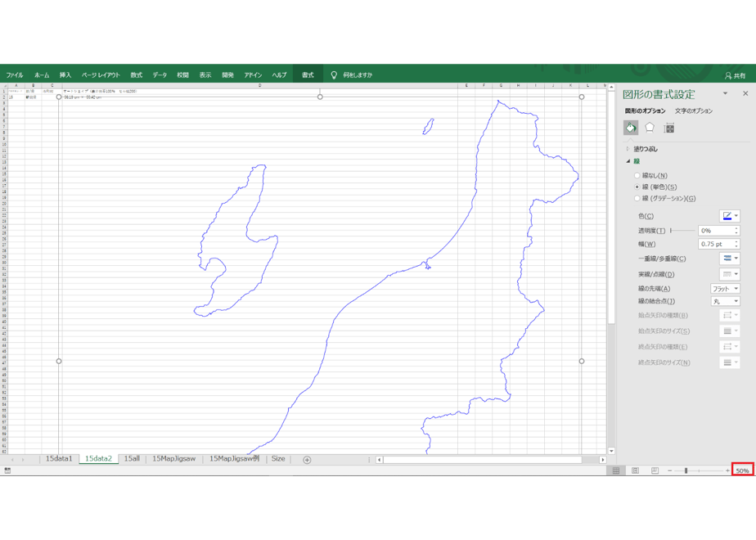Viewport: 756px width, 540px height.
Task: Open the Effects pentagon icon
Action: [x=650, y=128]
